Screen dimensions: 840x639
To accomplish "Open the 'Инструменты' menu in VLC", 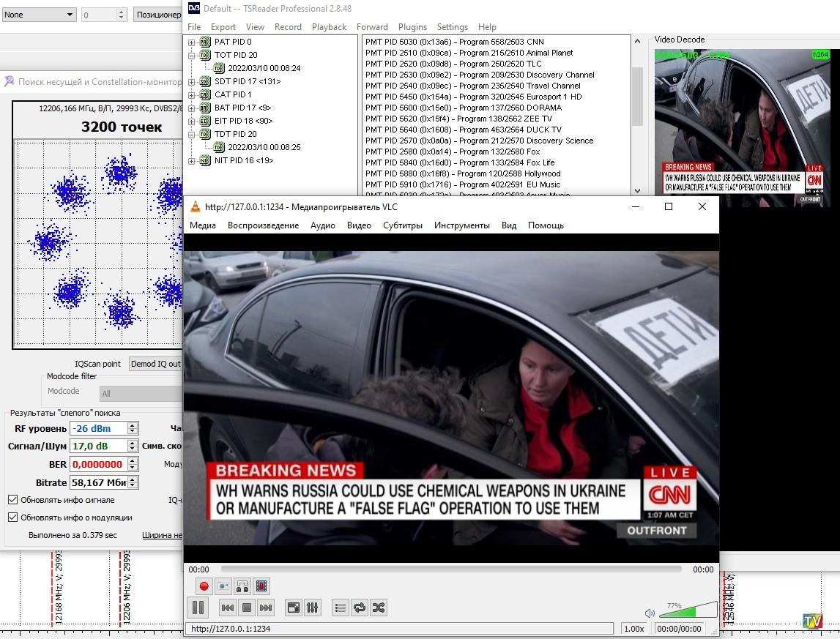I will (x=461, y=225).
